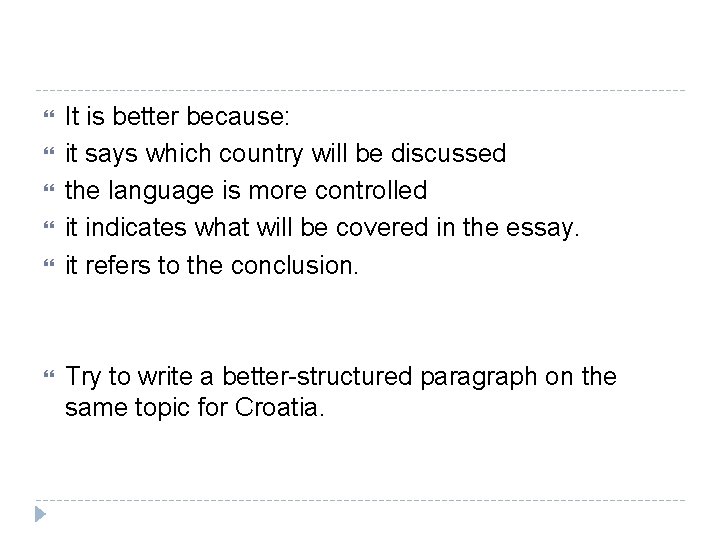
Task: Click the bullet beside 'it says which country'
Action: pos(49,151)
